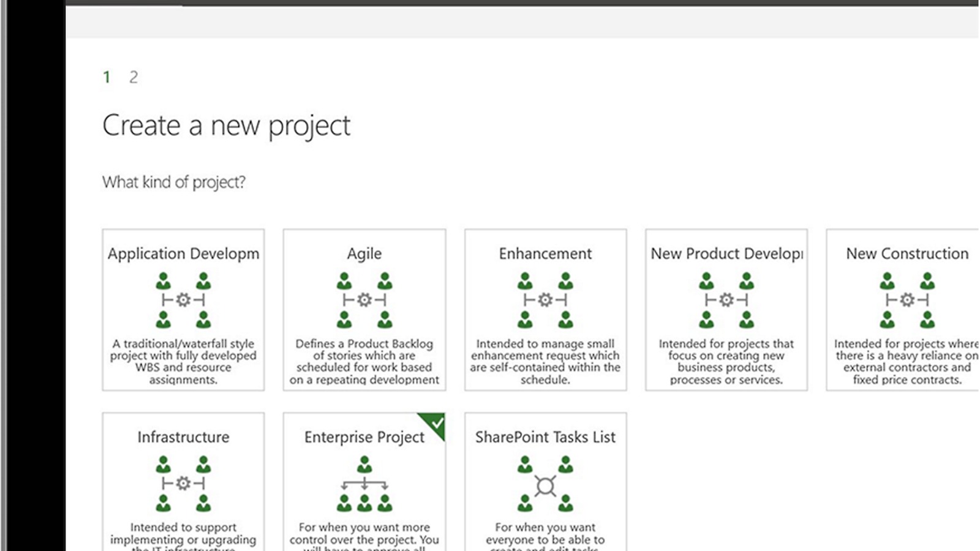The image size is (980, 551).
Task: Choose the SharePoint Tasks List icon
Action: tap(545, 484)
